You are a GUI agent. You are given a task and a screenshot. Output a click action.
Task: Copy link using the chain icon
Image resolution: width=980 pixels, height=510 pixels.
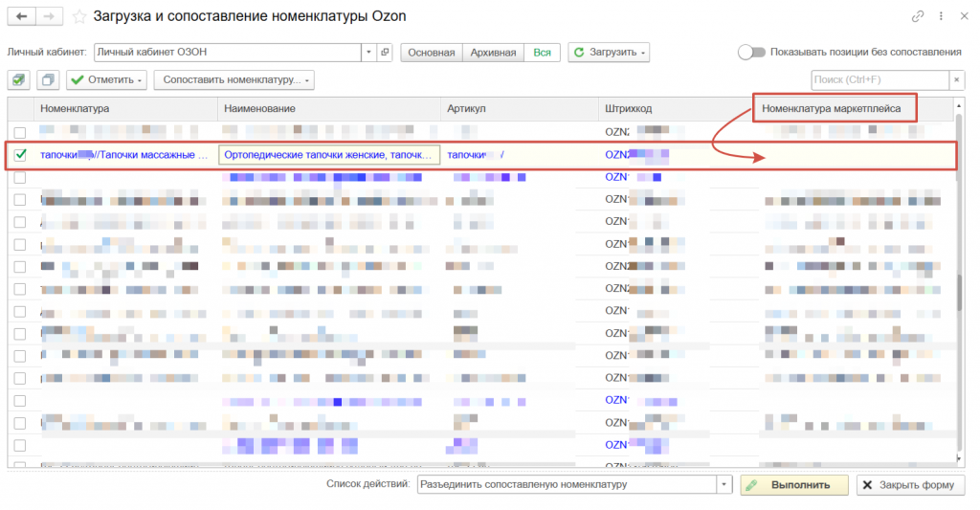(x=919, y=16)
